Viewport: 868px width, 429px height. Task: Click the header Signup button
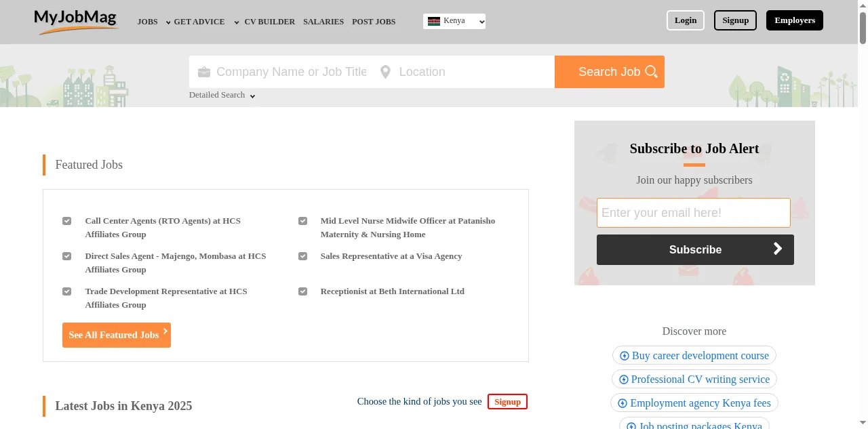[735, 20]
